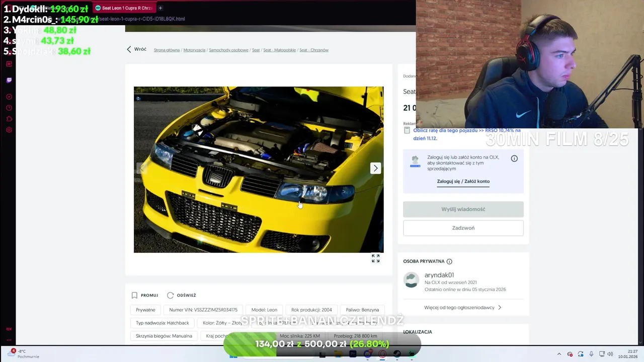Image resolution: width=644 pixels, height=362 pixels.
Task: Open the weather widget in taskbar
Action: [x=24, y=354]
